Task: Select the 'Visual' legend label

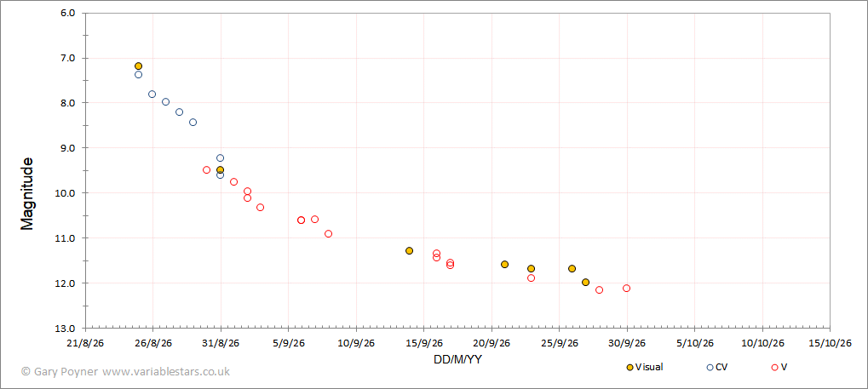Action: click(649, 367)
